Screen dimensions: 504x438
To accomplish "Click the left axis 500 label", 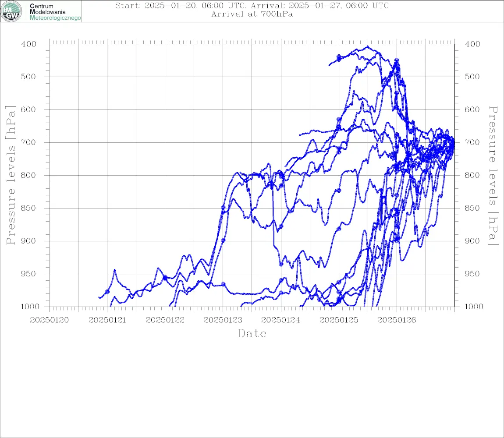I will (x=28, y=77).
